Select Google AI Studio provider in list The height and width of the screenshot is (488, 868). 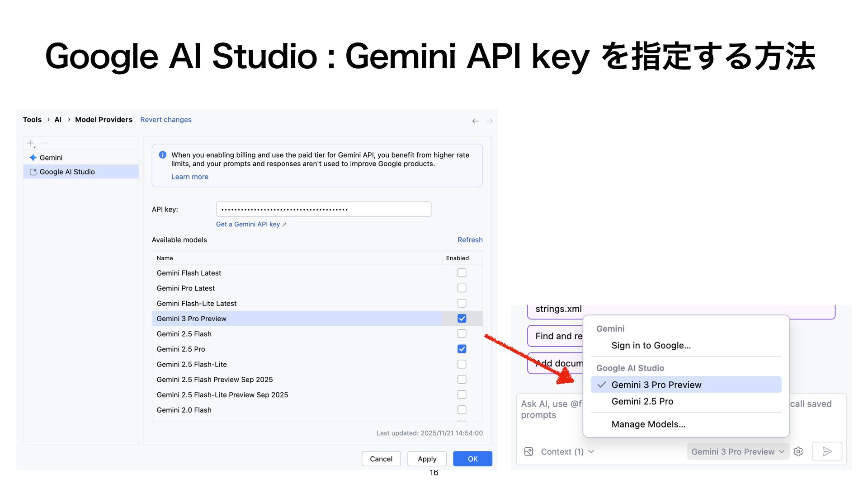[x=67, y=172]
